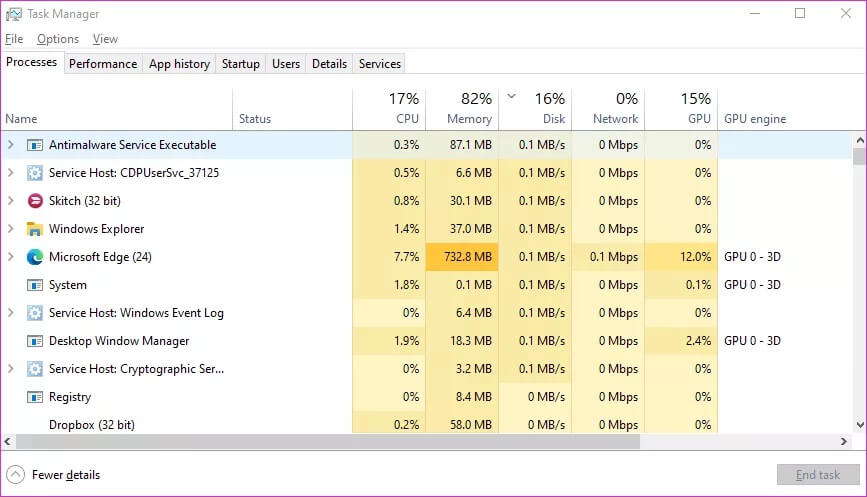This screenshot has height=497, width=867.
Task: Open the File menu
Action: [14, 39]
